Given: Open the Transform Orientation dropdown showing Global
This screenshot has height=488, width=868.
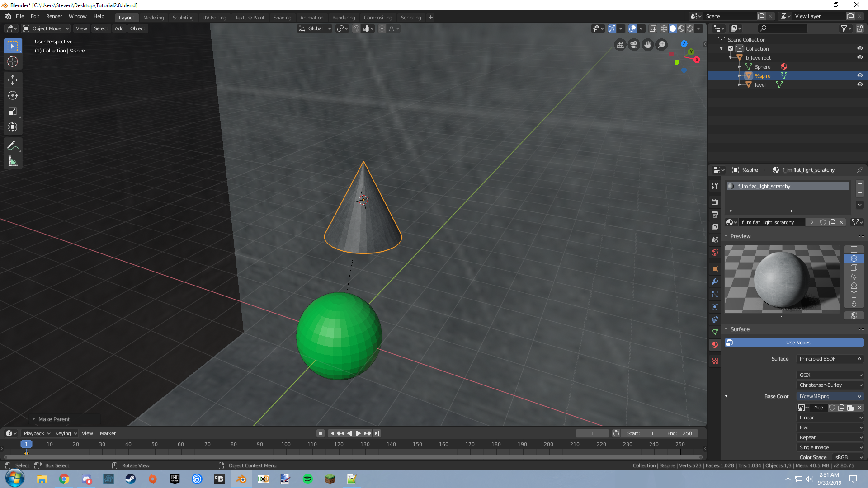Looking at the screenshot, I should point(314,28).
